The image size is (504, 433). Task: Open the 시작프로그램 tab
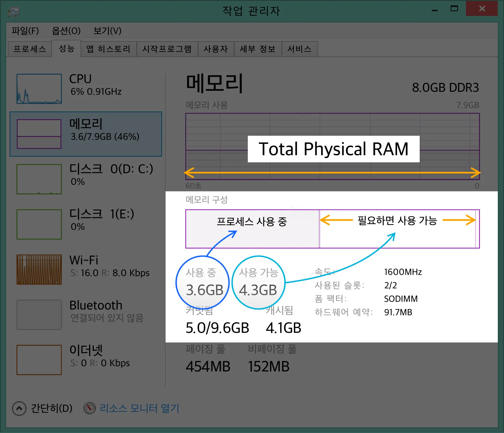[167, 49]
